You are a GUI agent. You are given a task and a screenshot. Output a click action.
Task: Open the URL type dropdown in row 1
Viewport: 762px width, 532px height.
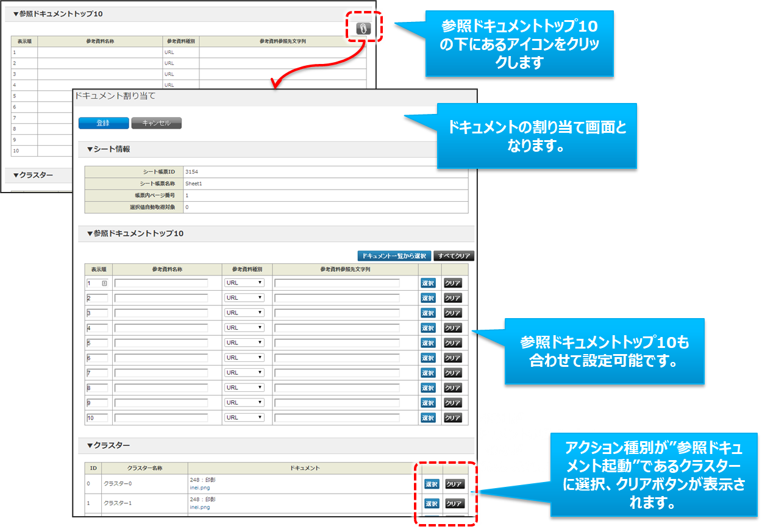[x=244, y=283]
